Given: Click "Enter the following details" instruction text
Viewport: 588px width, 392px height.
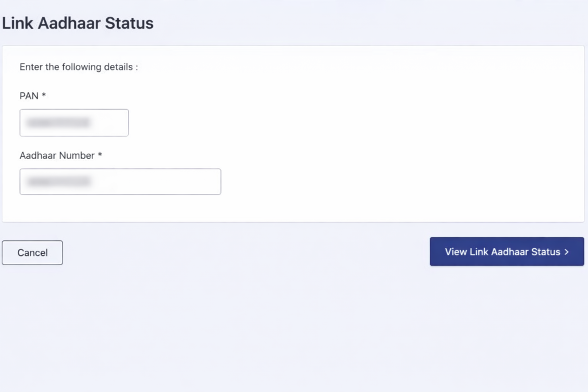Looking at the screenshot, I should tap(79, 67).
